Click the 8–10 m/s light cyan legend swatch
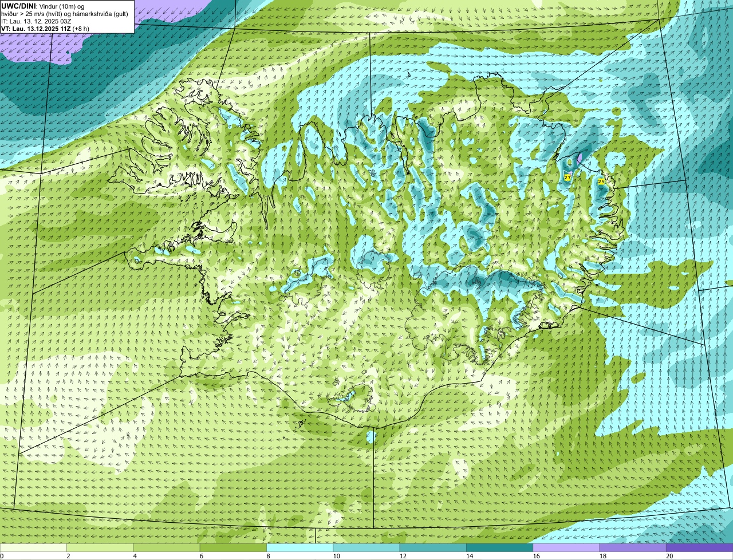The height and width of the screenshot is (560, 733). click(300, 547)
